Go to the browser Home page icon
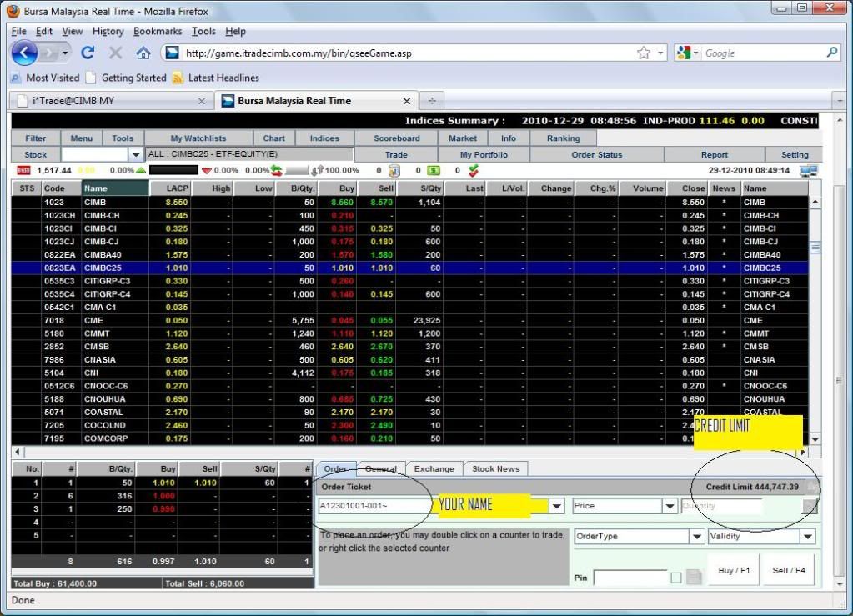Image resolution: width=853 pixels, height=616 pixels. tap(143, 53)
